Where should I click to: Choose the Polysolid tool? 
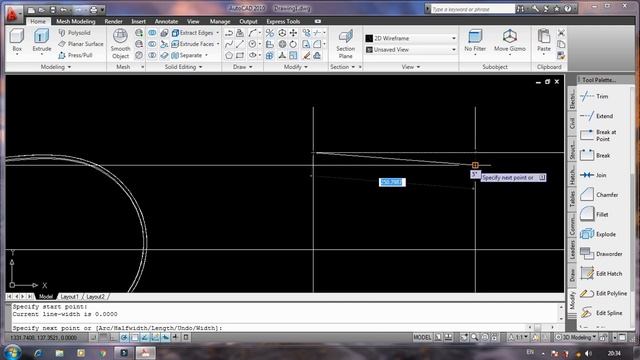pos(74,33)
